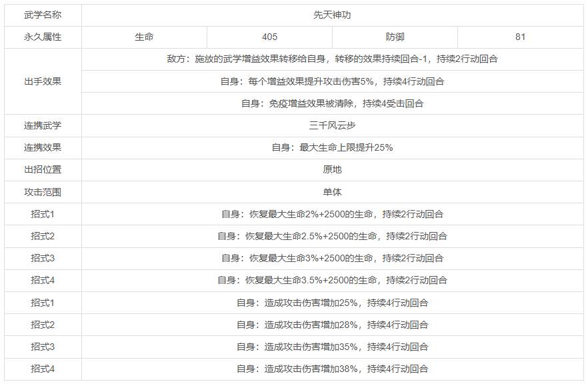Click the 生命 attribute cell

coord(144,37)
